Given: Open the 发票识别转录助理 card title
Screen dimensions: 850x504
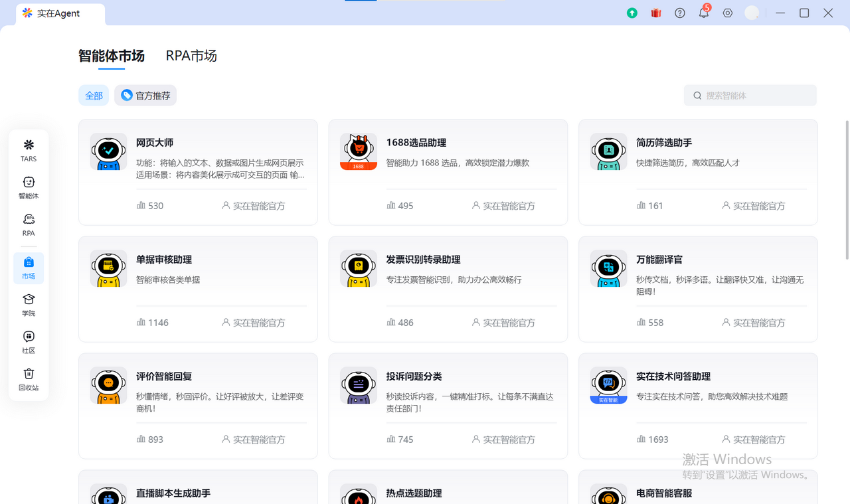Looking at the screenshot, I should pyautogui.click(x=424, y=260).
